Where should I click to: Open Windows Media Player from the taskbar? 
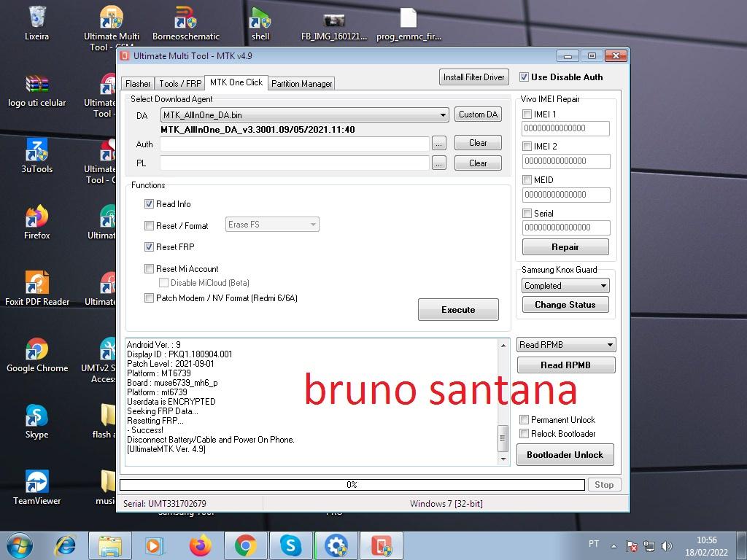coord(155,545)
